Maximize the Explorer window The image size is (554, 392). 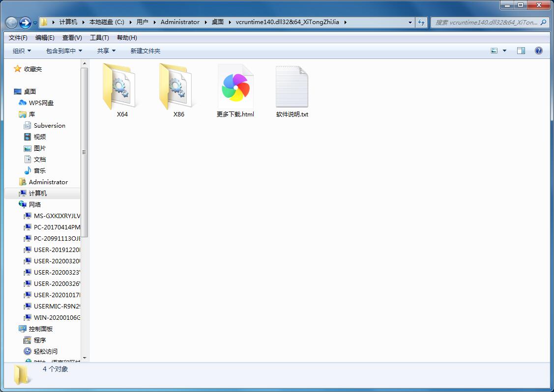[x=521, y=5]
